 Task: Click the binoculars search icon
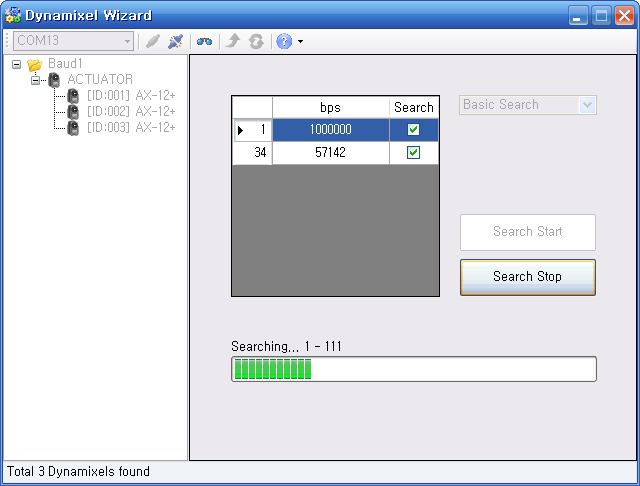tap(204, 41)
